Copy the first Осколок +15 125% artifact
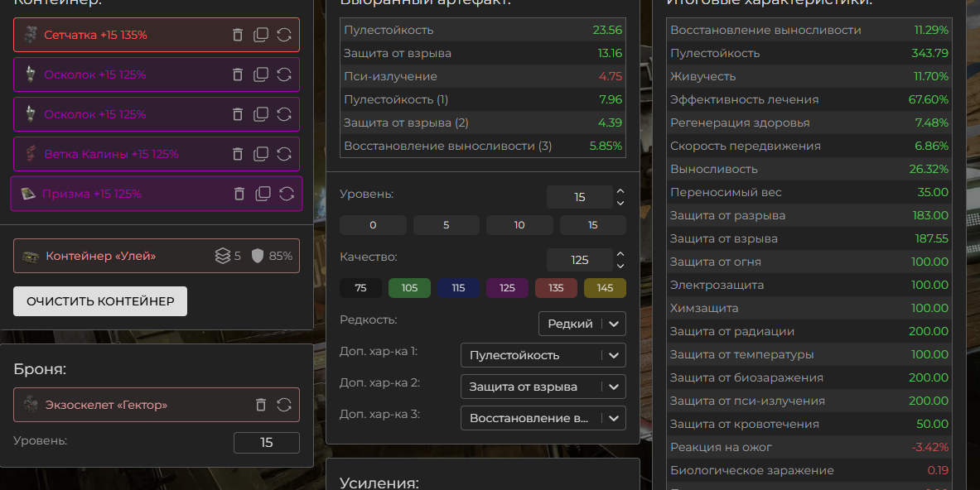980x490 pixels. 261,74
